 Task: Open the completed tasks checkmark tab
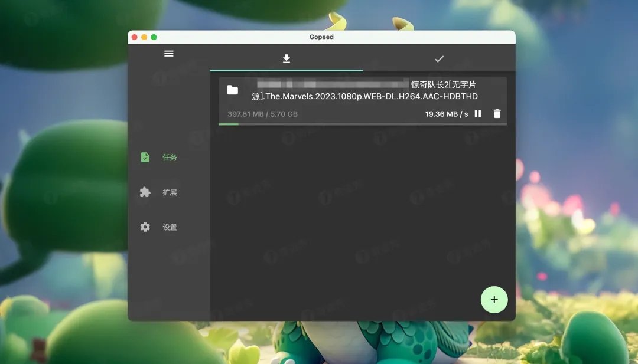click(439, 58)
